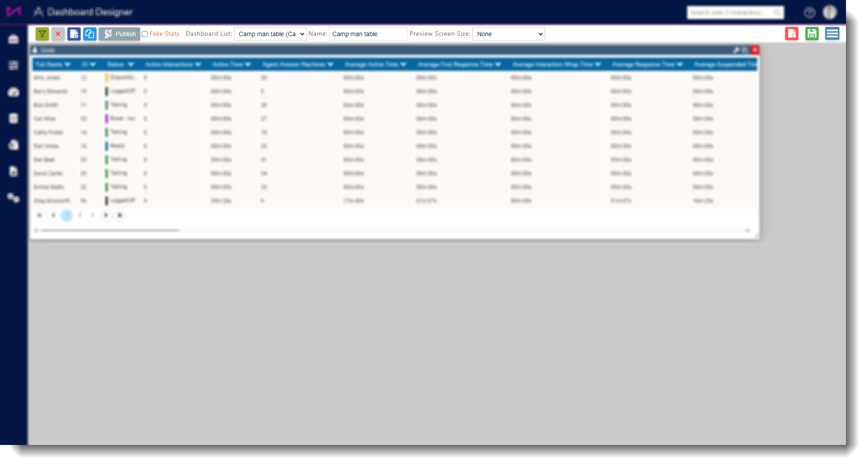This screenshot has width=868, height=467.
Task: Open Average Active Time column dropdown
Action: 403,64
